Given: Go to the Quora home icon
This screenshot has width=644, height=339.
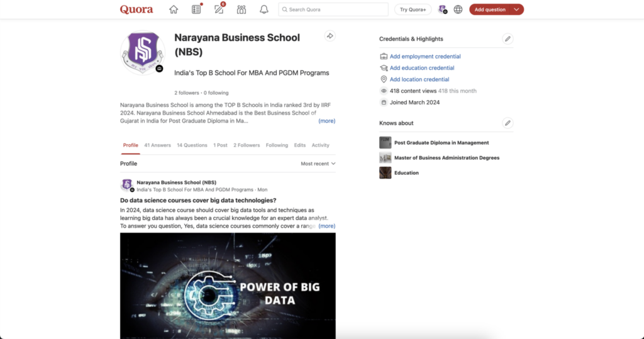Looking at the screenshot, I should point(174,9).
